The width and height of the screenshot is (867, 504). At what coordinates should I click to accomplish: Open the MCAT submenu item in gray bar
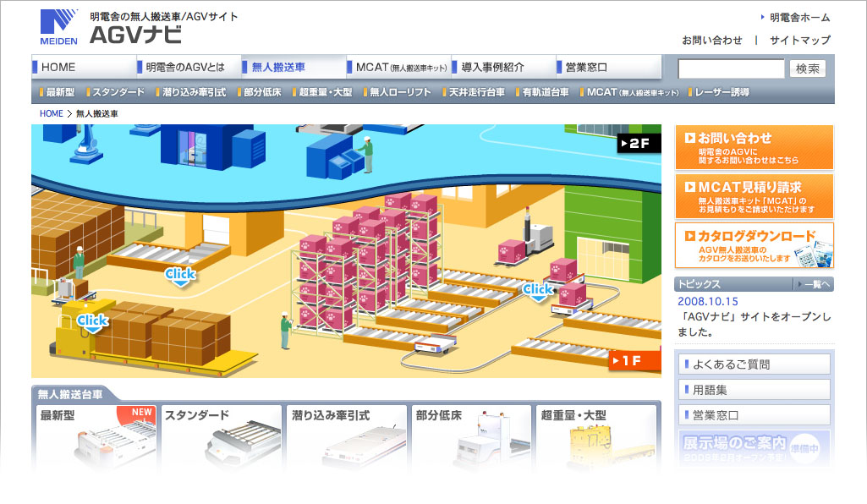pyautogui.click(x=630, y=92)
